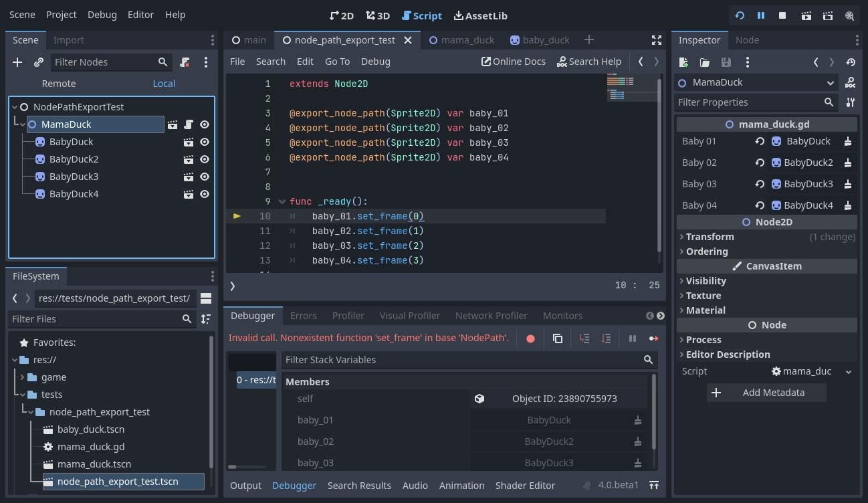Reload the playing scene
The height and width of the screenshot is (503, 868).
[x=740, y=15]
